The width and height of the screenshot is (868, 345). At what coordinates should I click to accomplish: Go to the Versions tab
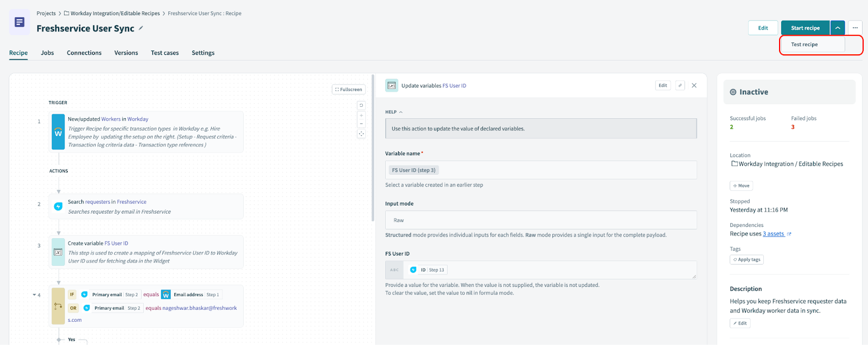pos(126,53)
